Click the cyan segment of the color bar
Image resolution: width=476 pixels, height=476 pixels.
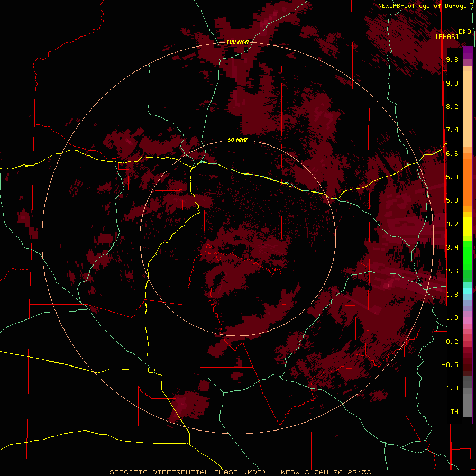pos(467,290)
